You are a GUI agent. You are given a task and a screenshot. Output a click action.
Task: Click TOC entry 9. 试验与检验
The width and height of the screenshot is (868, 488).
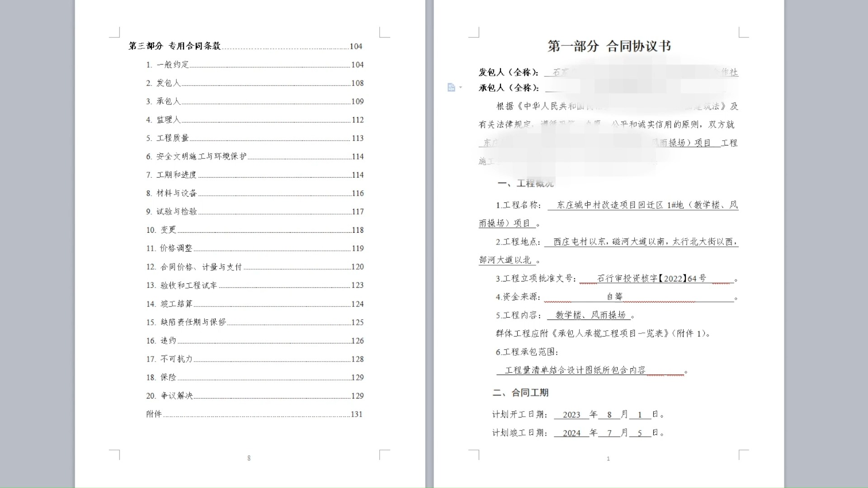pos(255,211)
